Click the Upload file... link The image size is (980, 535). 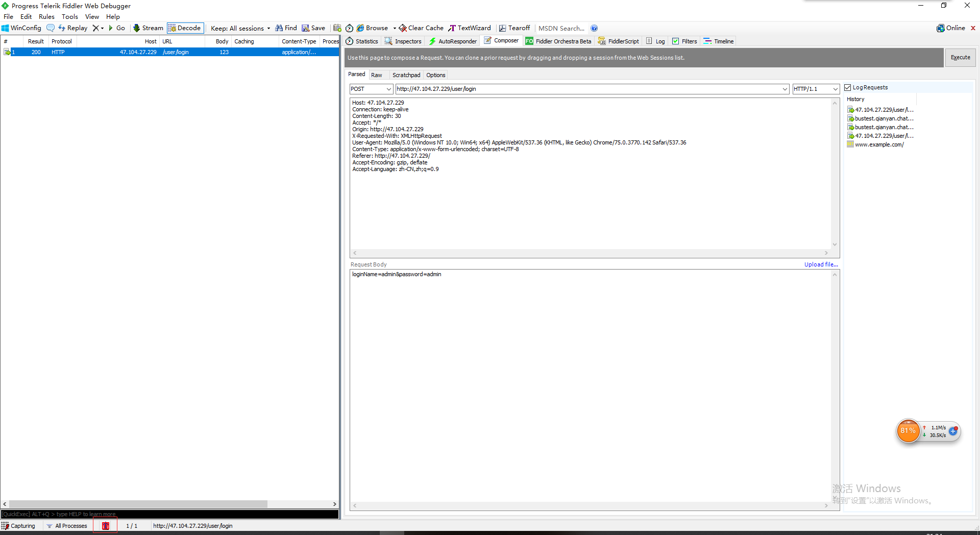[821, 264]
